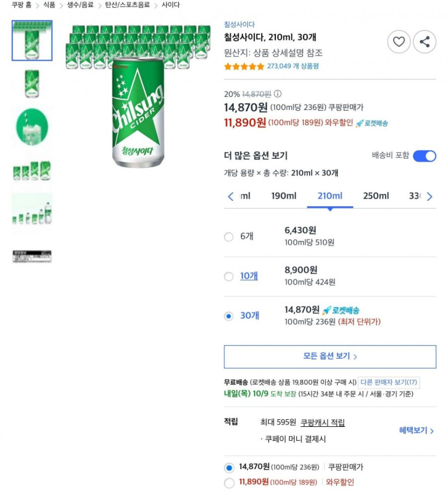Select the 6개 quantity radio button
The width and height of the screenshot is (448, 496).
[229, 237]
